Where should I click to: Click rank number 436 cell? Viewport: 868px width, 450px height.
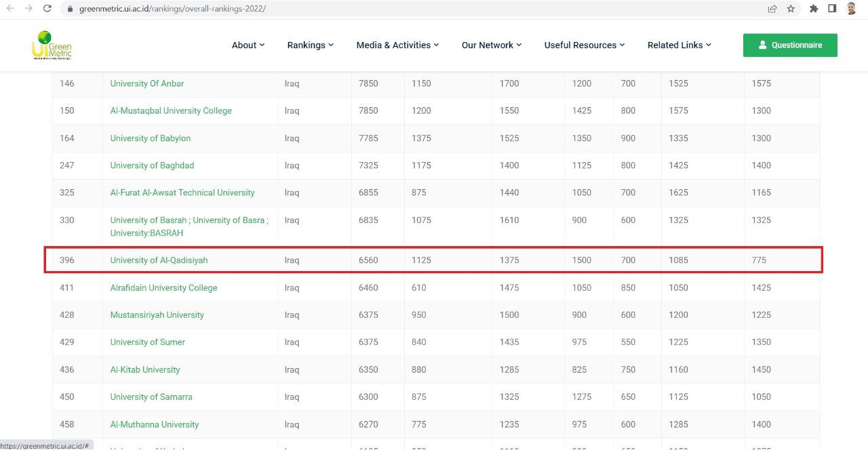[67, 369]
